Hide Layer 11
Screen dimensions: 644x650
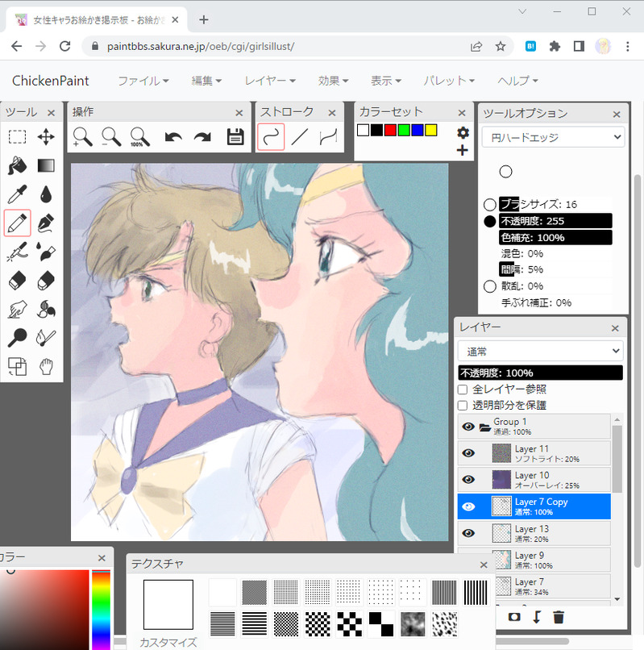468,453
